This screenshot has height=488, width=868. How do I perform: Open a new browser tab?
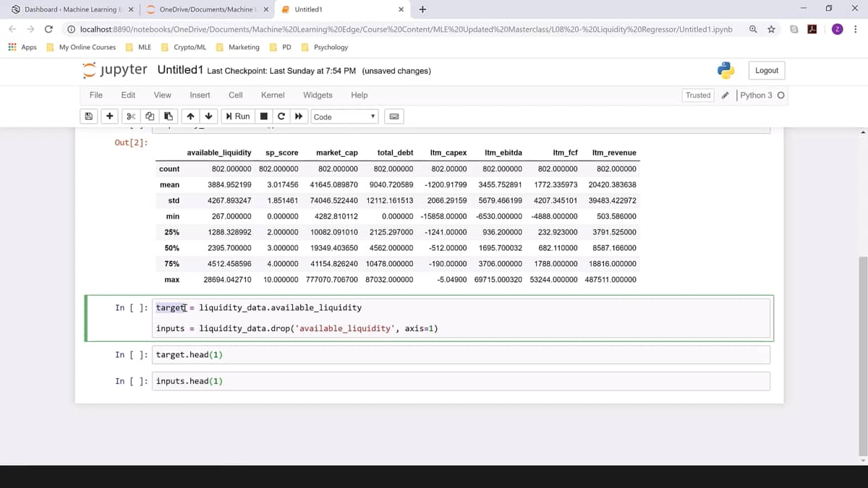(x=422, y=9)
